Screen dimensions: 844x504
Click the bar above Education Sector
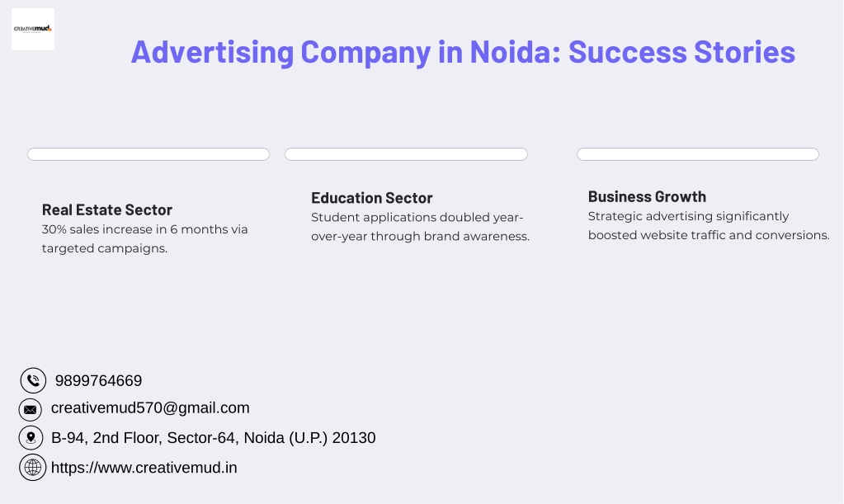(407, 154)
